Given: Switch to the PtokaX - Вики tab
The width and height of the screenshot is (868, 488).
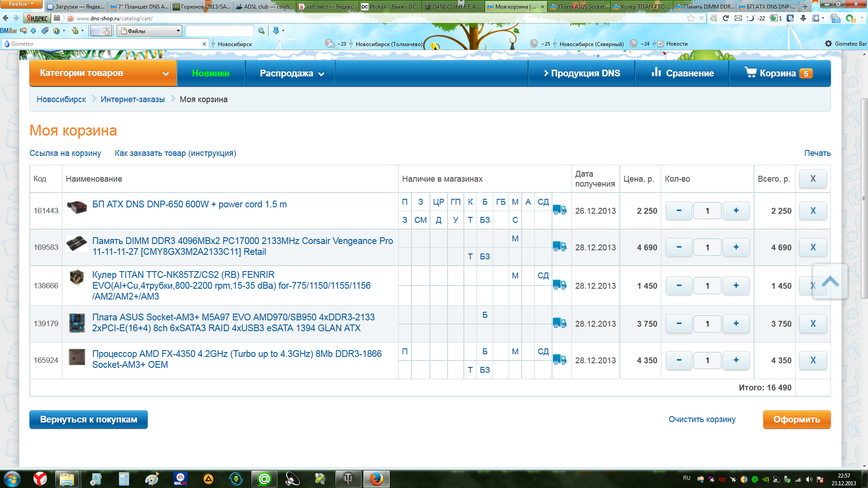Looking at the screenshot, I should point(390,6).
